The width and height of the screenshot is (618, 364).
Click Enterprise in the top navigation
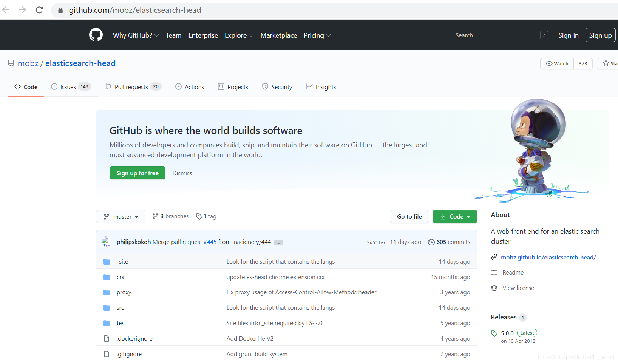pyautogui.click(x=203, y=35)
